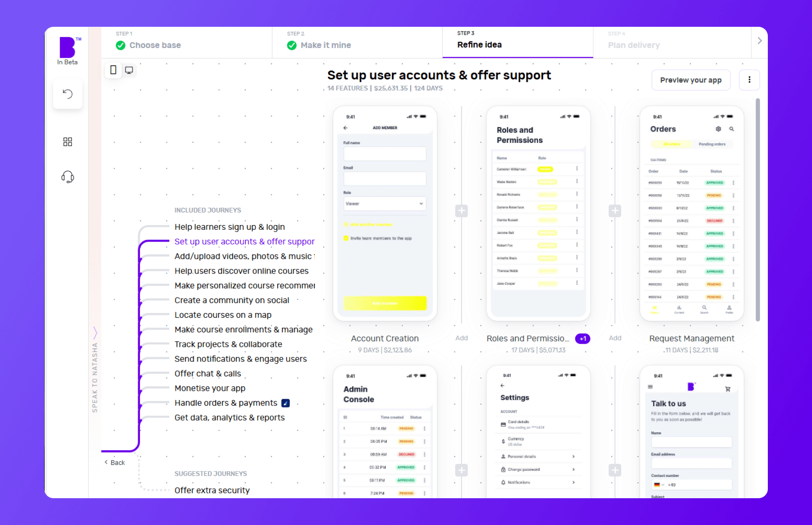Tick the Invite team members checkbox
This screenshot has height=525, width=812.
point(346,238)
